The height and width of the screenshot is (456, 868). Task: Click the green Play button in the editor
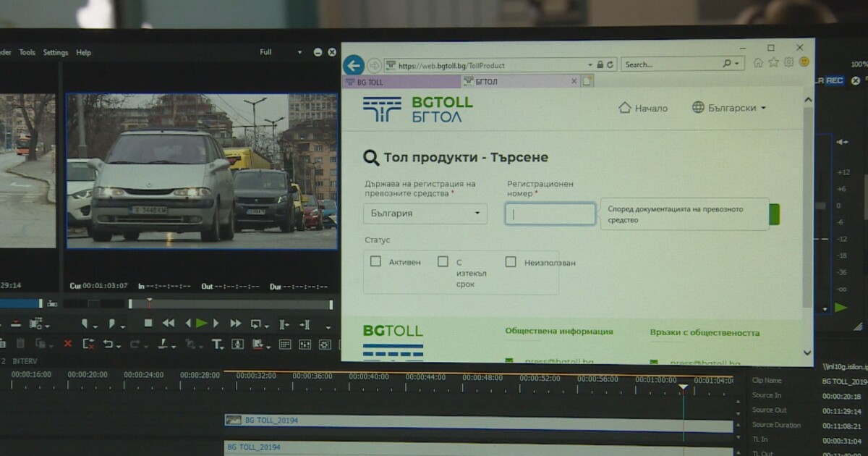(x=202, y=324)
